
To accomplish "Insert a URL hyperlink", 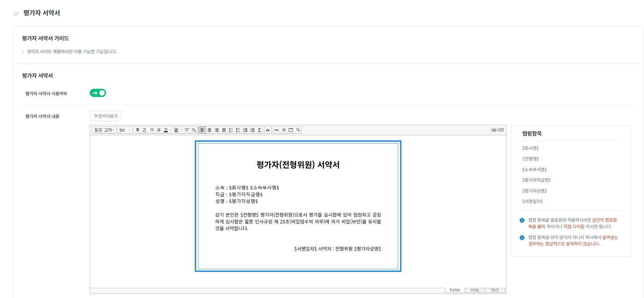I will point(276,130).
